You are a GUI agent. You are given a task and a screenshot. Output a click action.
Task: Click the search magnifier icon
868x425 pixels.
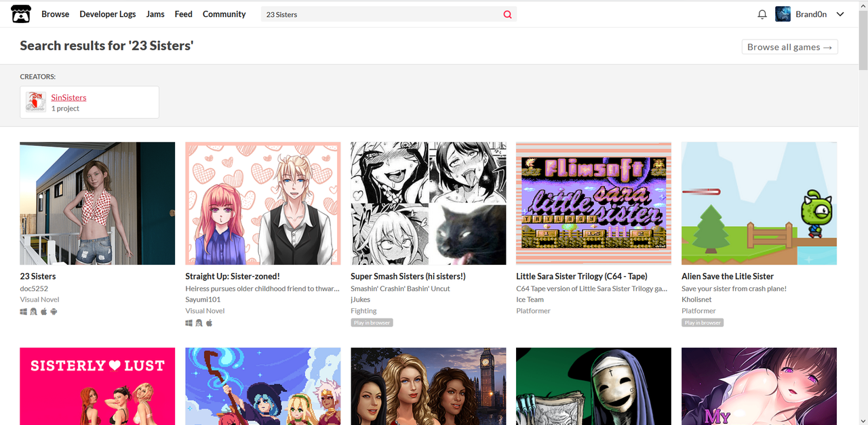pyautogui.click(x=507, y=14)
